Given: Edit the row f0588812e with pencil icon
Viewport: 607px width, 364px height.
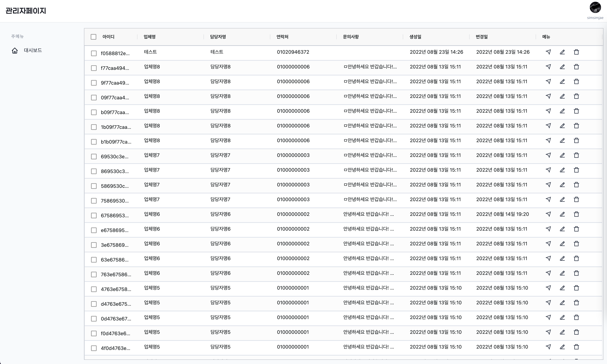Looking at the screenshot, I should coord(562,52).
